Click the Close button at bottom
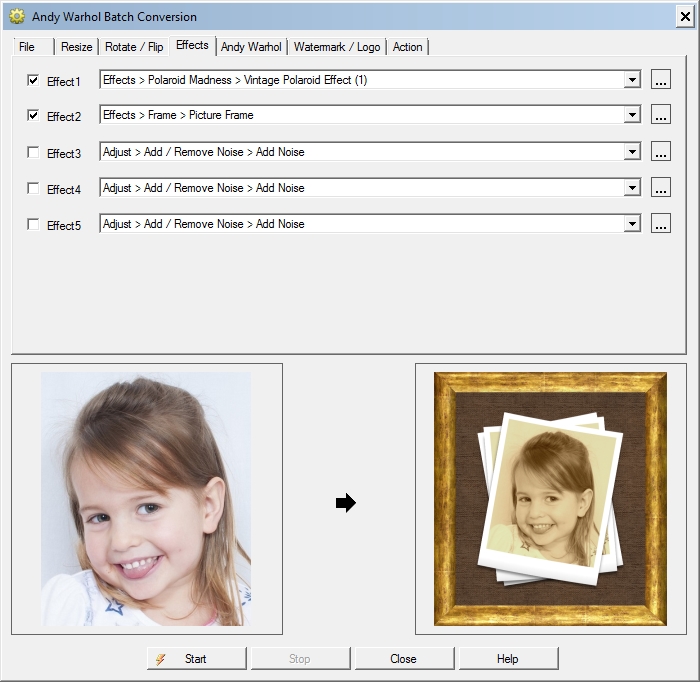The width and height of the screenshot is (700, 682). pyautogui.click(x=404, y=658)
